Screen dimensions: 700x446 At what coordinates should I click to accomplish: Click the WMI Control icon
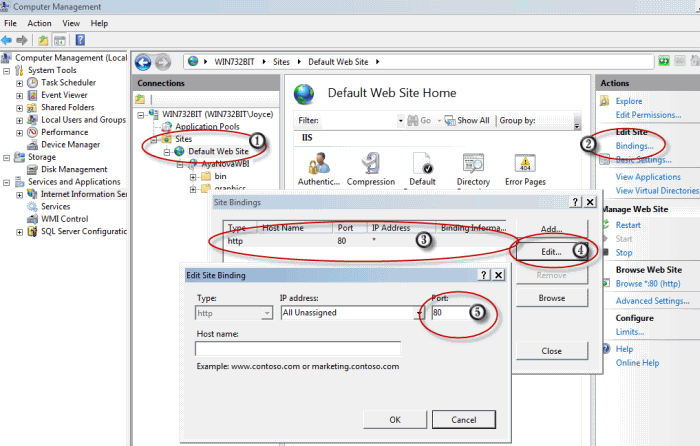pos(32,219)
